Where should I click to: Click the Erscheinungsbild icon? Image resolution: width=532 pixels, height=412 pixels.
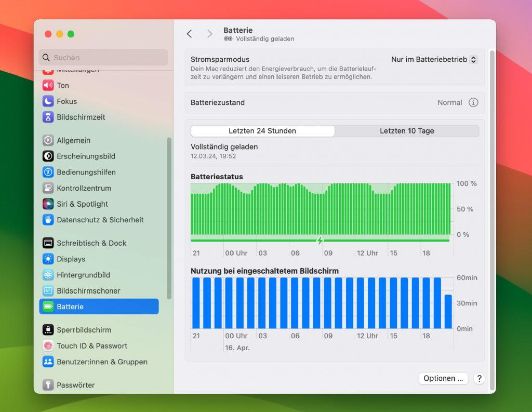(48, 156)
